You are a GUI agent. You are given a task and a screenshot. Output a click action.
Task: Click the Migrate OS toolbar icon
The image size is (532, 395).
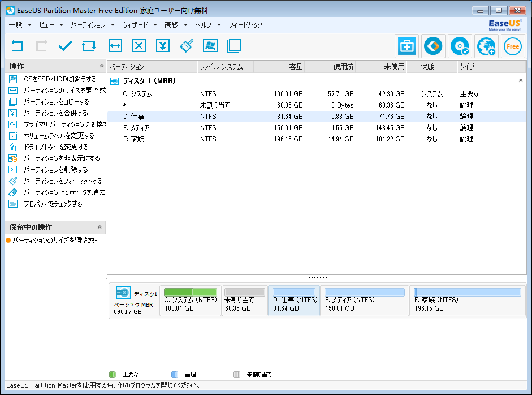tap(210, 46)
